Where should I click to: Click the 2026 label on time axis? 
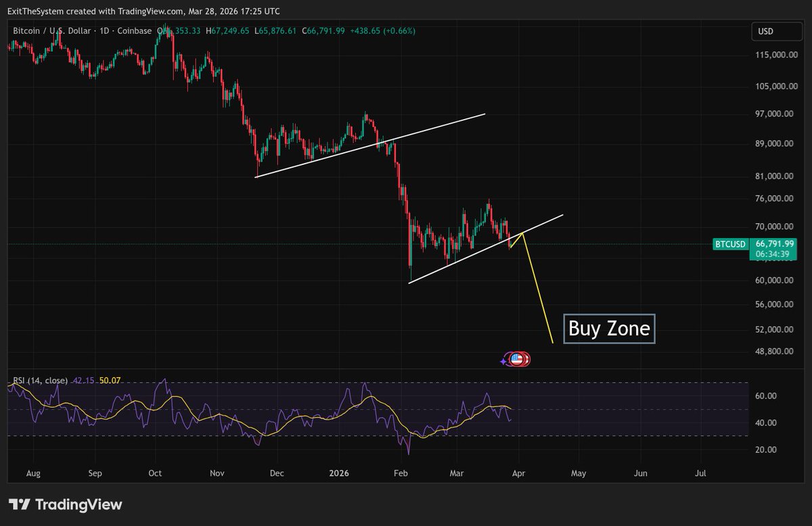pyautogui.click(x=338, y=474)
